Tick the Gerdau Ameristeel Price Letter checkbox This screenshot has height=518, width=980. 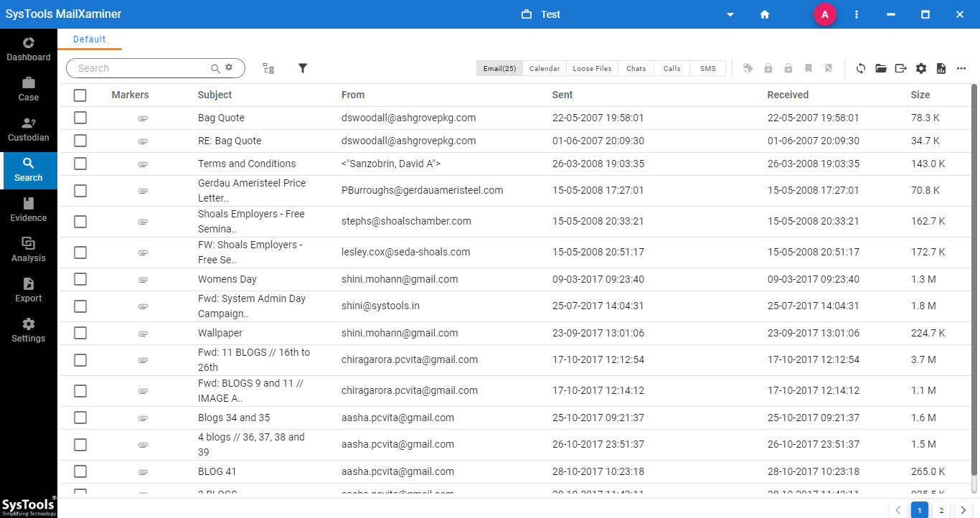pyautogui.click(x=80, y=191)
